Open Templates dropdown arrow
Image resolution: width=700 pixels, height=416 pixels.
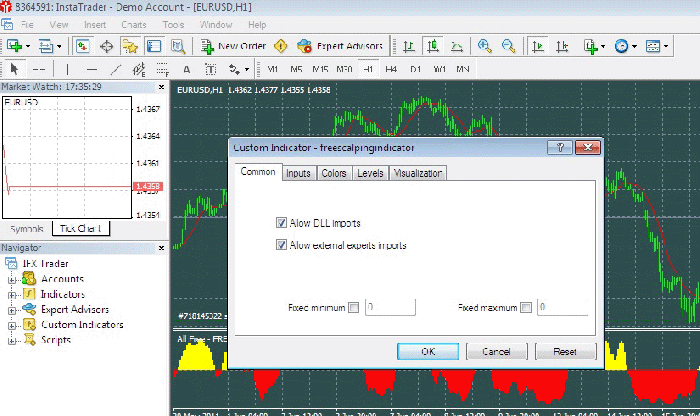(666, 46)
